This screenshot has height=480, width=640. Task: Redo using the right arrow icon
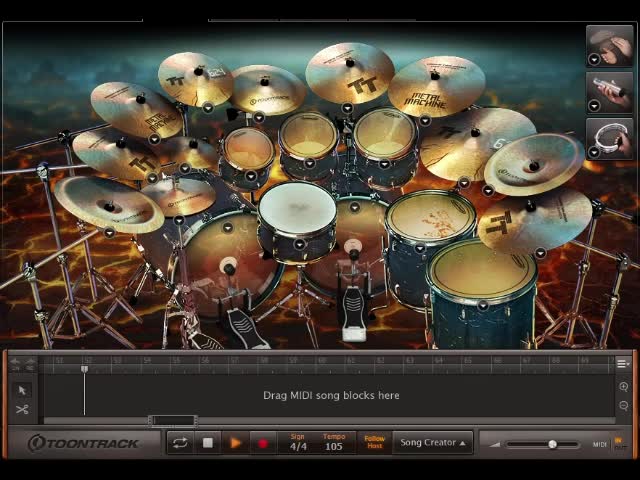[31, 364]
